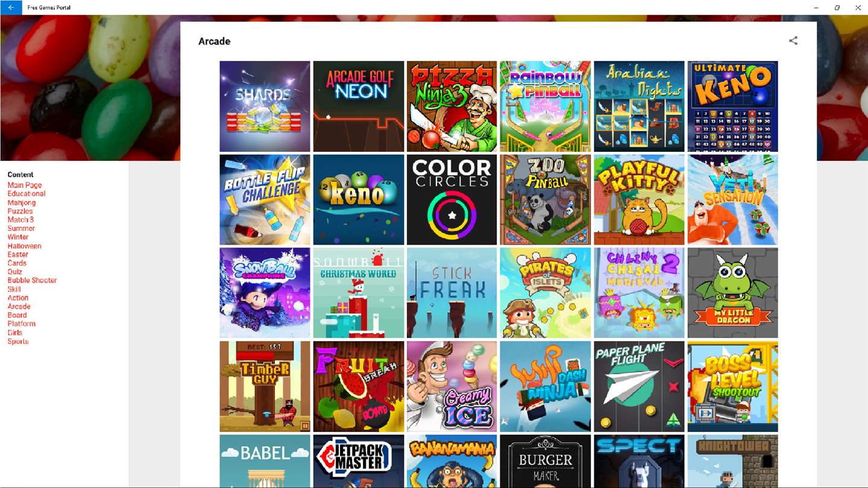Go to the Main Page link
The height and width of the screenshot is (488, 868).
(x=25, y=185)
